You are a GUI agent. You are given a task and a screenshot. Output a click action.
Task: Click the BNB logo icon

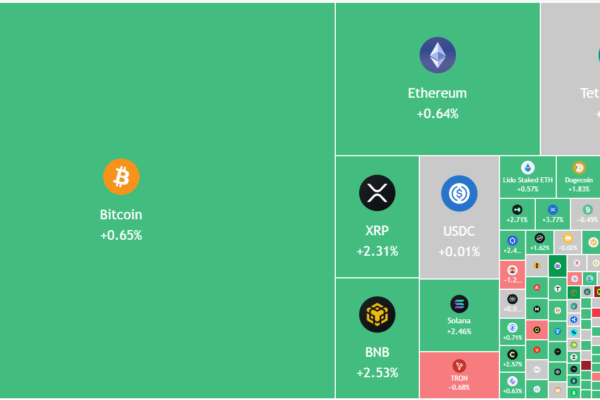(x=377, y=315)
